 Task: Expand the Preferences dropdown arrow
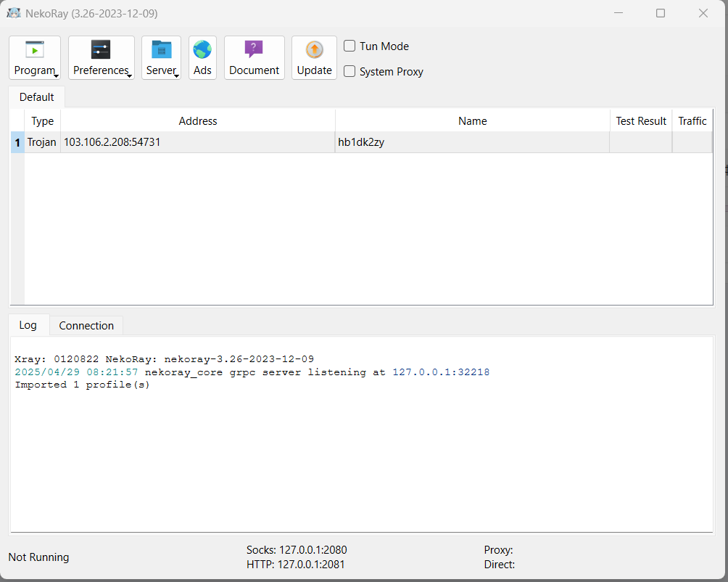click(x=130, y=76)
